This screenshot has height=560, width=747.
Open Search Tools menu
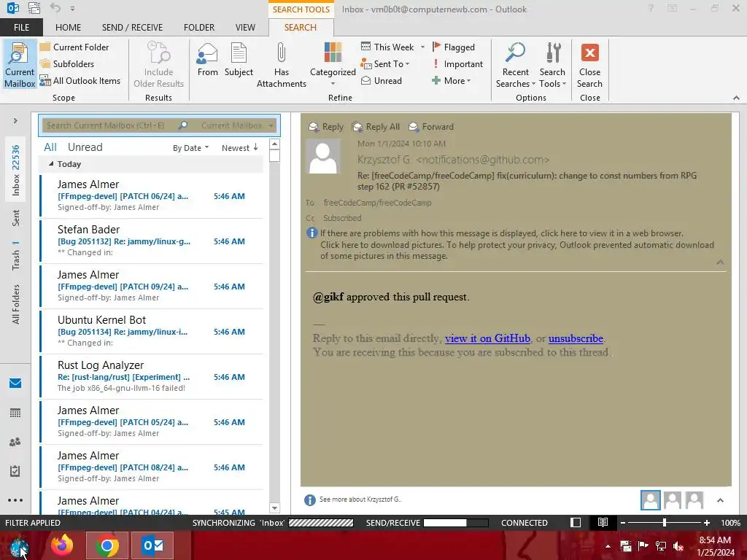[552, 65]
